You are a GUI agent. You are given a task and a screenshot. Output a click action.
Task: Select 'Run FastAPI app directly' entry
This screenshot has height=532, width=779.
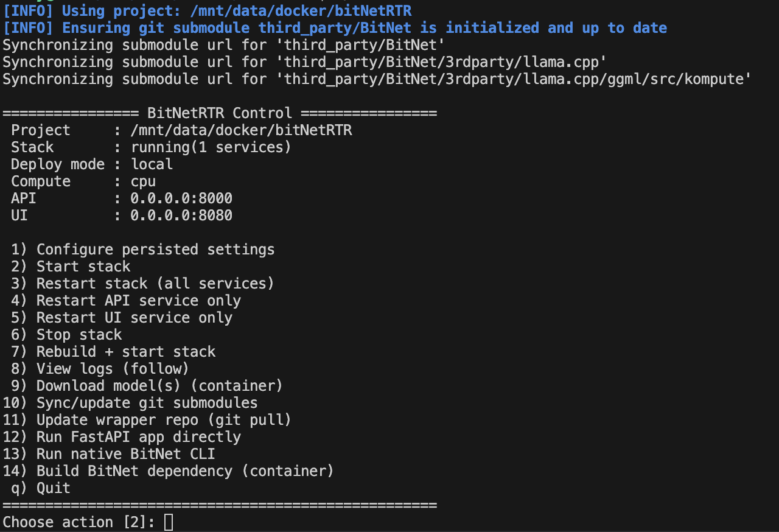click(x=138, y=437)
